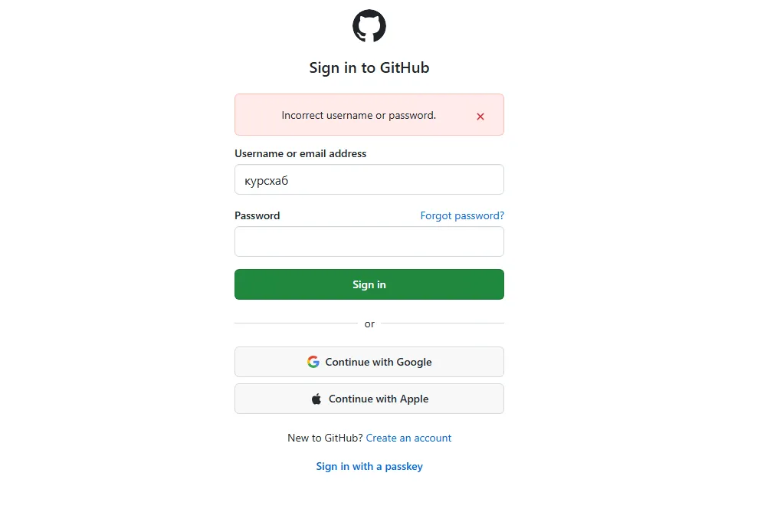
Task: Click the divider line right of "or"
Action: point(442,323)
